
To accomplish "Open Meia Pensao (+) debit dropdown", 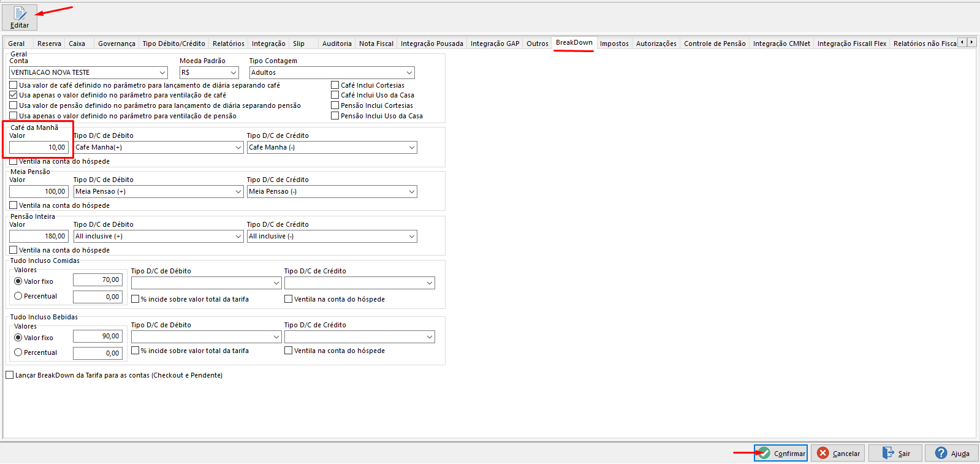I will (238, 192).
